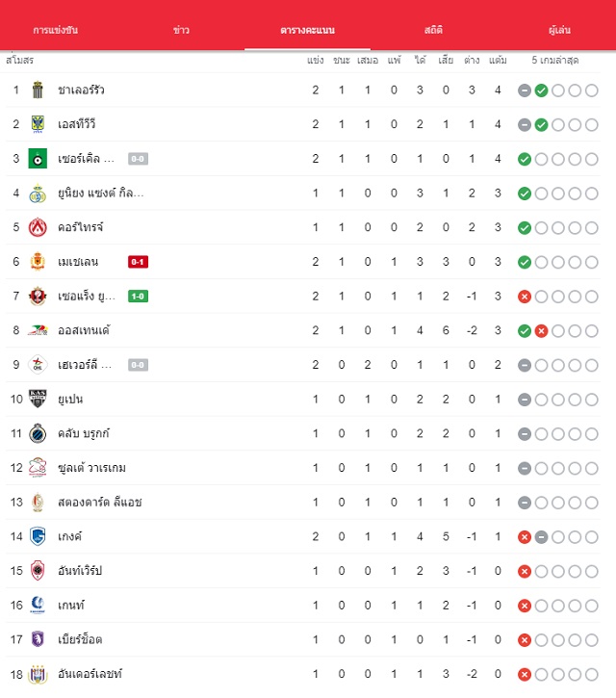
Task: Click the แต้ม points column header
Action: pos(498,60)
